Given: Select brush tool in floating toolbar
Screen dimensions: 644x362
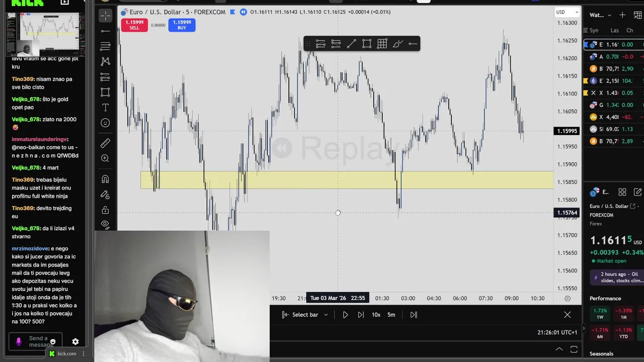Looking at the screenshot, I should coord(397,44).
